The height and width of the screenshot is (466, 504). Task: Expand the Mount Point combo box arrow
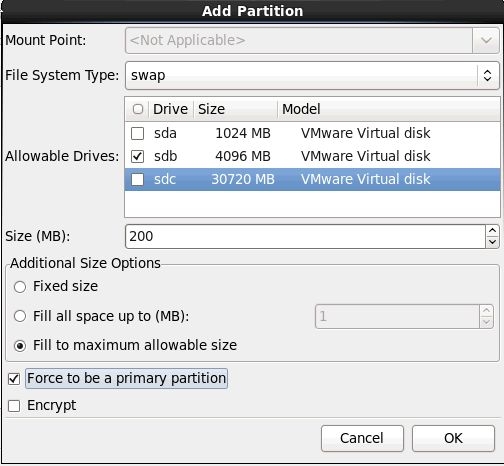coord(486,40)
